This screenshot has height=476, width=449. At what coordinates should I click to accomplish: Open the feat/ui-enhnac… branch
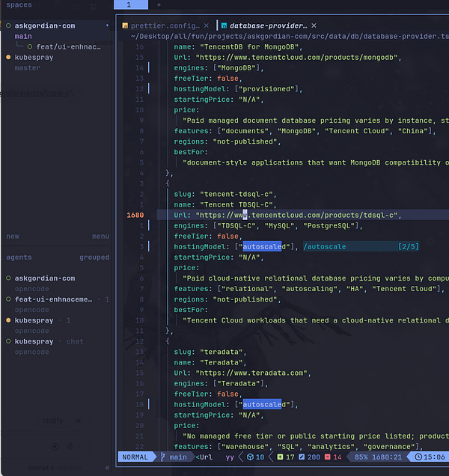tap(68, 46)
